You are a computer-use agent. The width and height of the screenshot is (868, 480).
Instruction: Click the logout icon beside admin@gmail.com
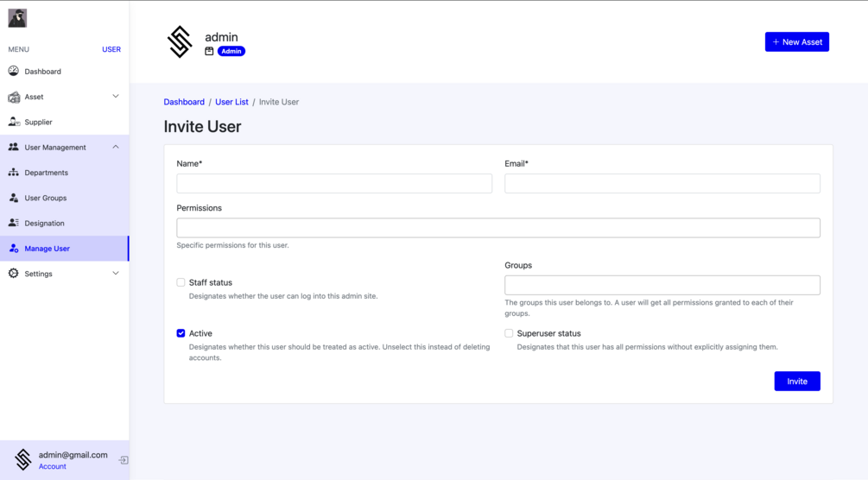124,460
